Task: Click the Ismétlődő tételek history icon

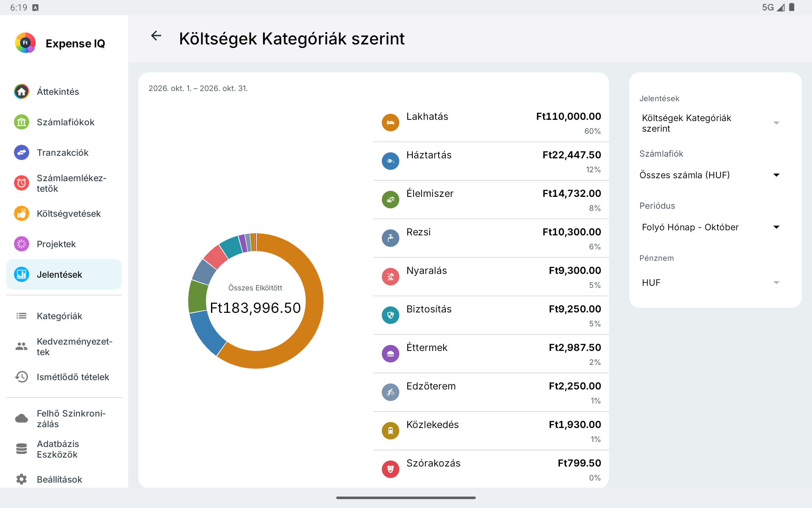Action: coord(22,377)
